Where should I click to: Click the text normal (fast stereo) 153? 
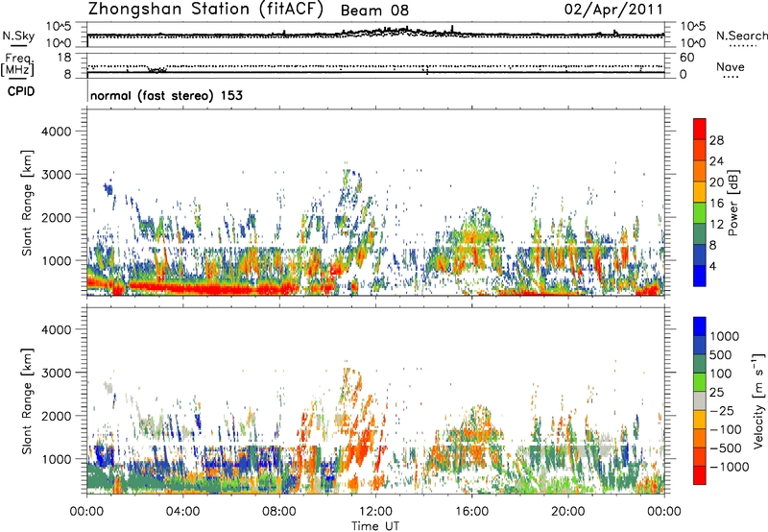[x=166, y=95]
